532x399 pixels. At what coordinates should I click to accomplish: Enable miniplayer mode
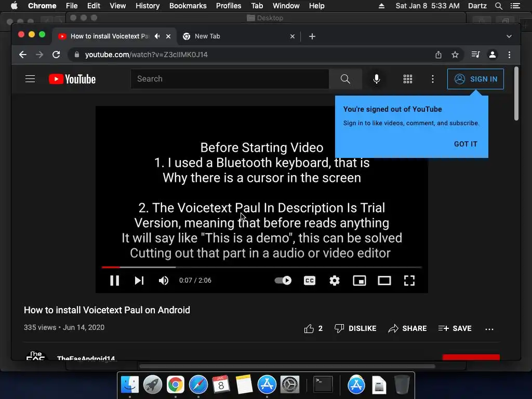[x=360, y=281]
